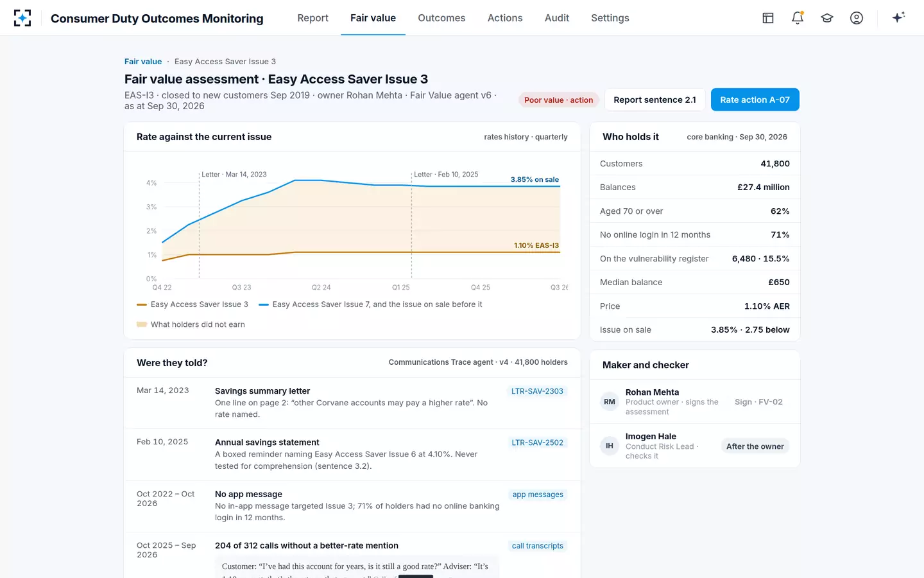Viewport: 924px width, 578px height.
Task: Click the orange Easy Access Saver Issue 3 legend entry
Action: pos(193,304)
